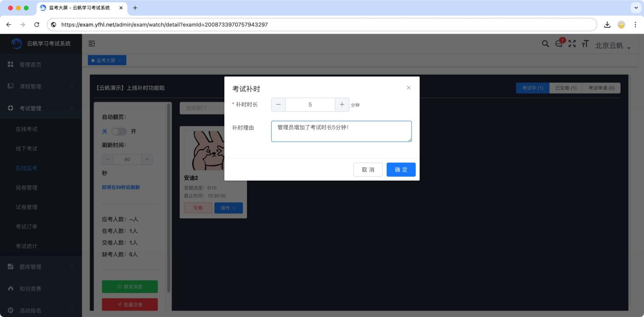Expand the 安迪2 操作 dropdown

[228, 208]
